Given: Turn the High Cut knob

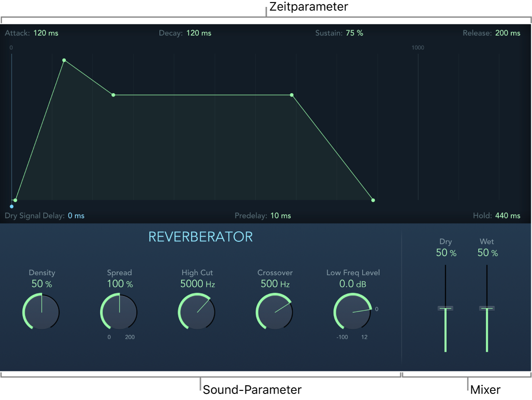Looking at the screenshot, I should 197,312.
